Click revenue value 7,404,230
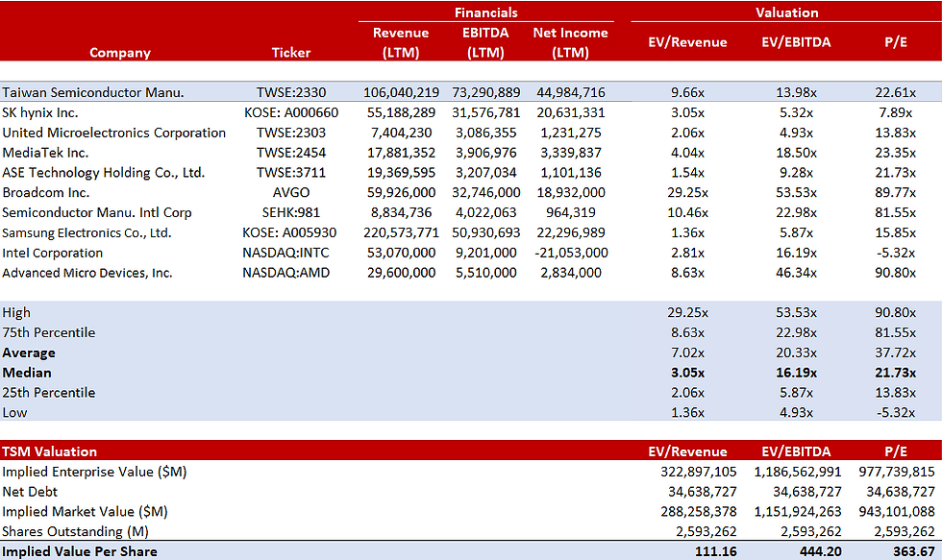Screen dimensions: 942x560 point(401,133)
